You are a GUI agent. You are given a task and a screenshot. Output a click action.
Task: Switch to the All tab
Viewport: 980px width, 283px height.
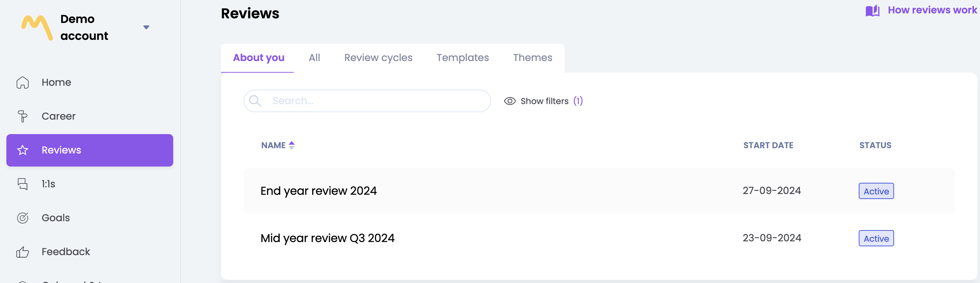pyautogui.click(x=314, y=58)
